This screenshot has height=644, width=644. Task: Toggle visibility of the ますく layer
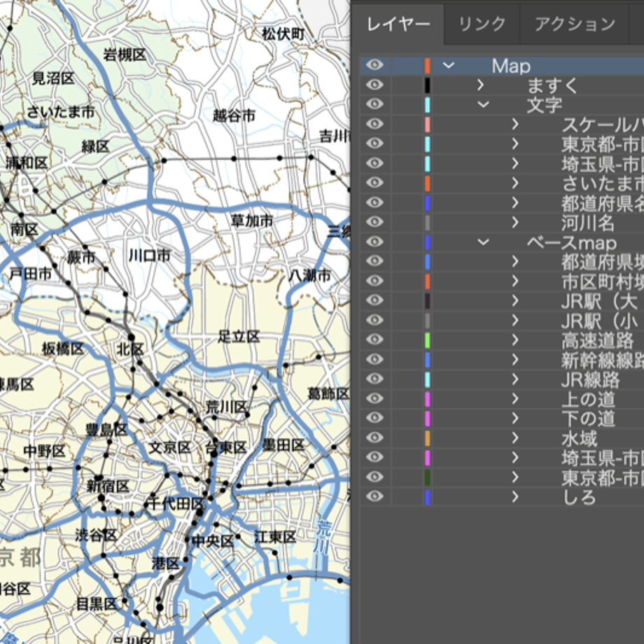pos(374,85)
